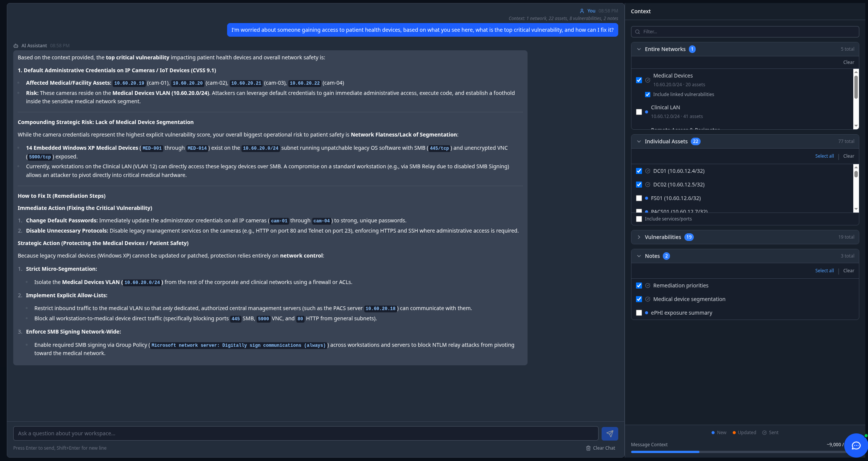Screen dimensions: 868x461
Task: Check the FS01 asset checkbox
Action: click(x=639, y=198)
